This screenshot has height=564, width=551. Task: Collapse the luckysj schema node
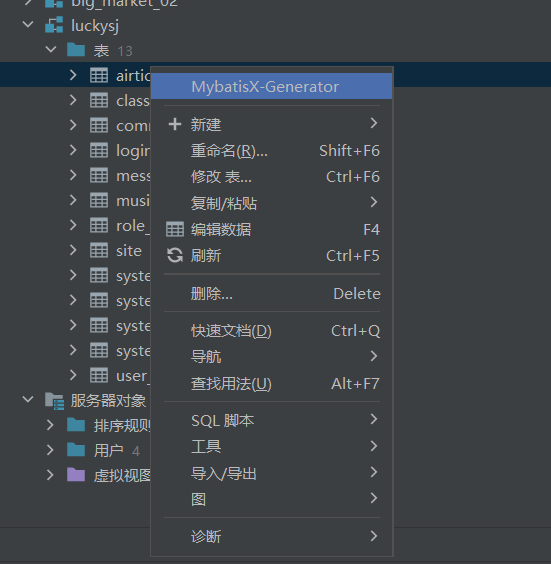click(x=28, y=25)
